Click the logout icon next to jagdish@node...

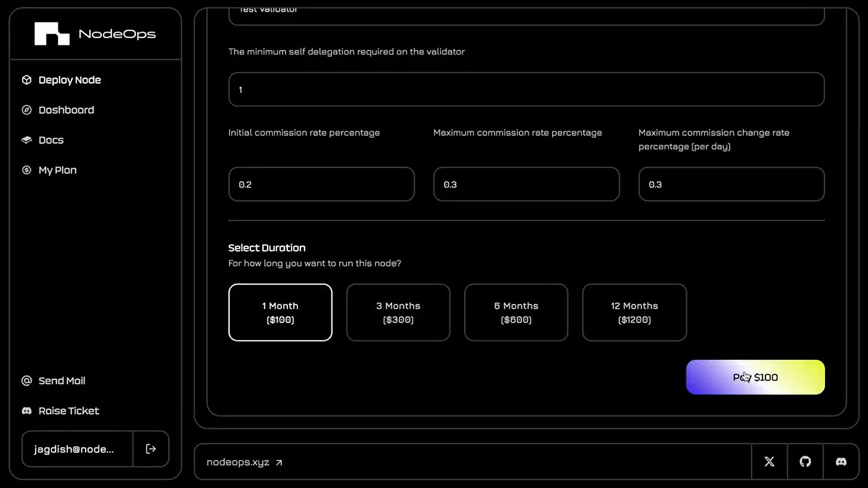coord(151,449)
